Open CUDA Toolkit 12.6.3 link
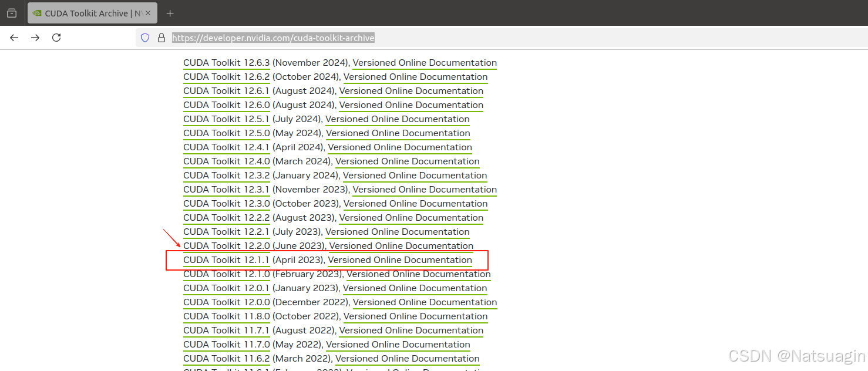This screenshot has height=371, width=868. [227, 63]
